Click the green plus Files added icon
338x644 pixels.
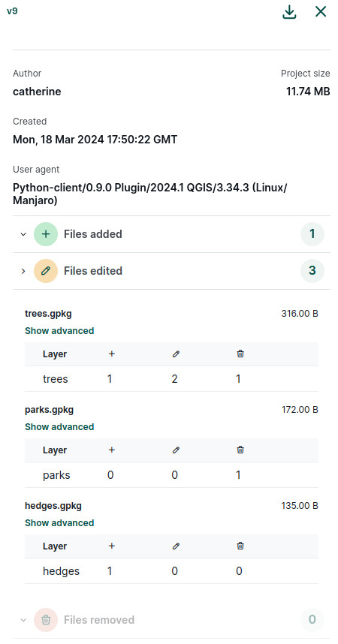pos(46,234)
